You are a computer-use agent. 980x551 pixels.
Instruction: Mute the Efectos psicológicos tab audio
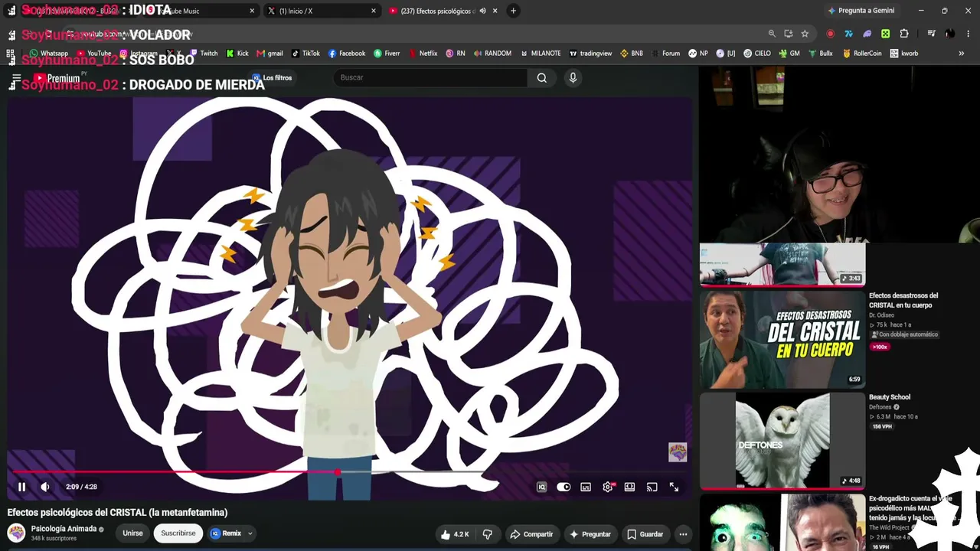point(482,11)
